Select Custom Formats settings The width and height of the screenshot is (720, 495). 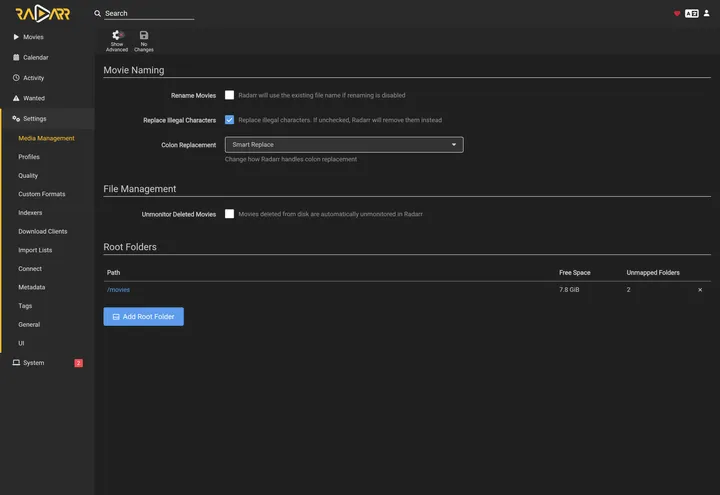click(x=42, y=194)
